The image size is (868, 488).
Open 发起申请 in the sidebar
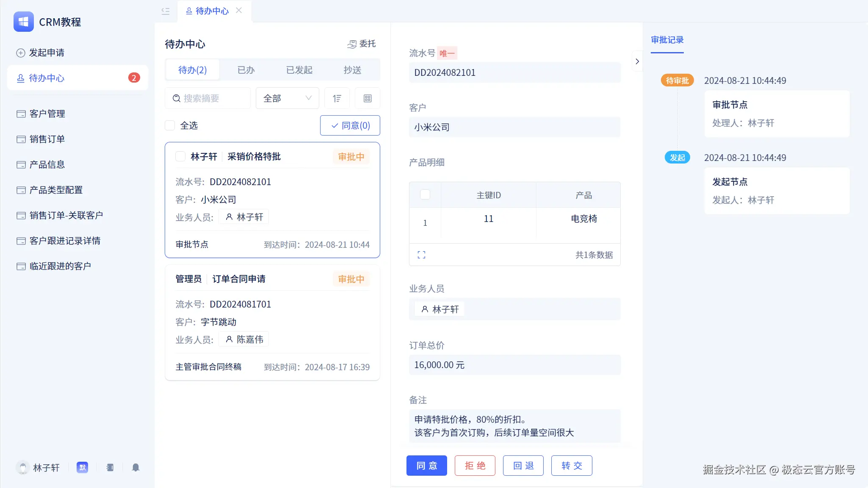pos(47,53)
